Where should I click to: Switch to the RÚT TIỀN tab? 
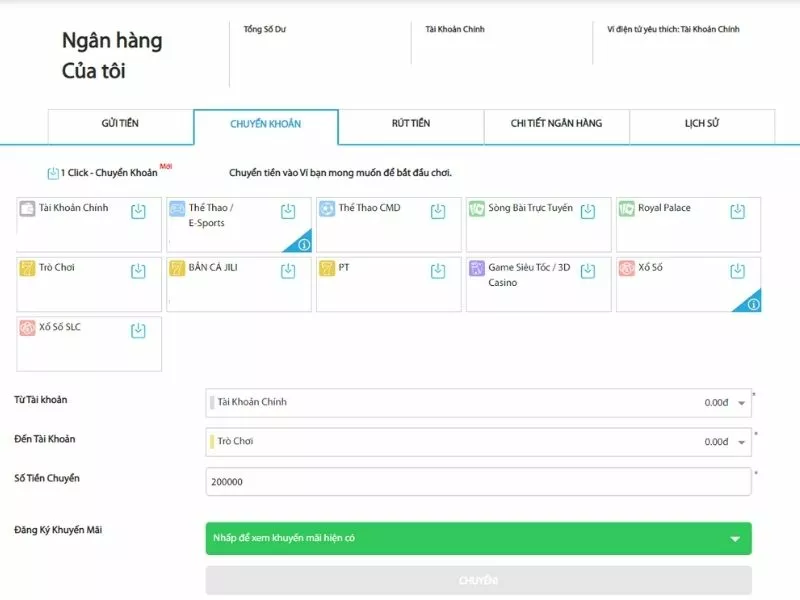tap(411, 124)
